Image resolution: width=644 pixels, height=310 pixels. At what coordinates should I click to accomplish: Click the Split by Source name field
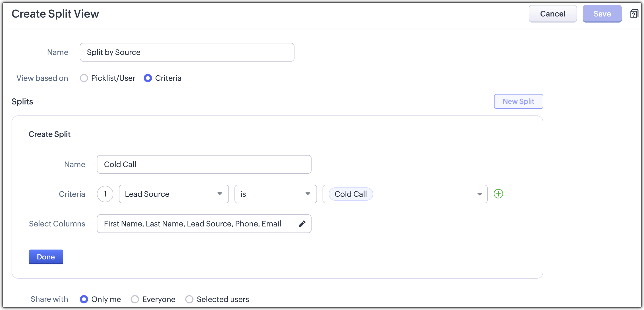187,52
